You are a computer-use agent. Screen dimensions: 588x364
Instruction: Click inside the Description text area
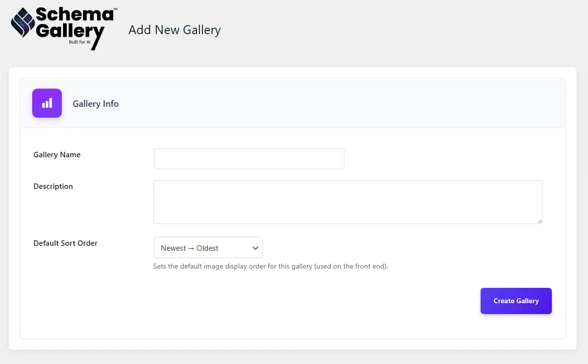coord(347,201)
